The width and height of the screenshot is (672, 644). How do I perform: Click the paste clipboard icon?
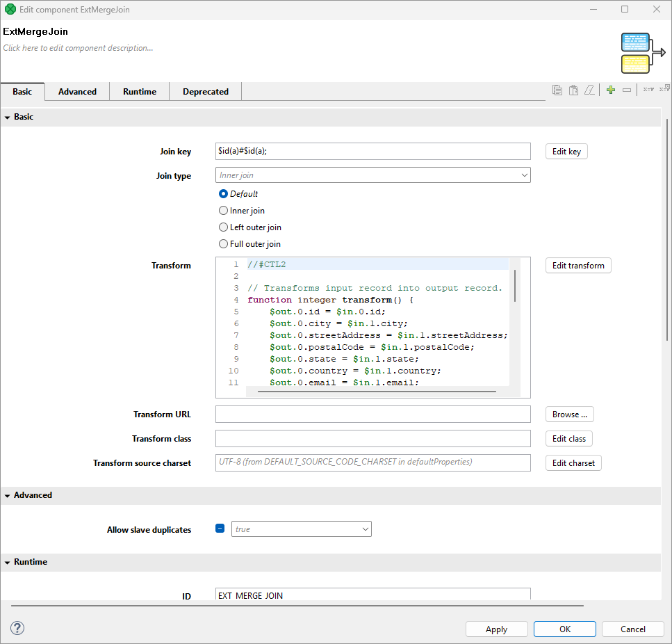(x=573, y=90)
